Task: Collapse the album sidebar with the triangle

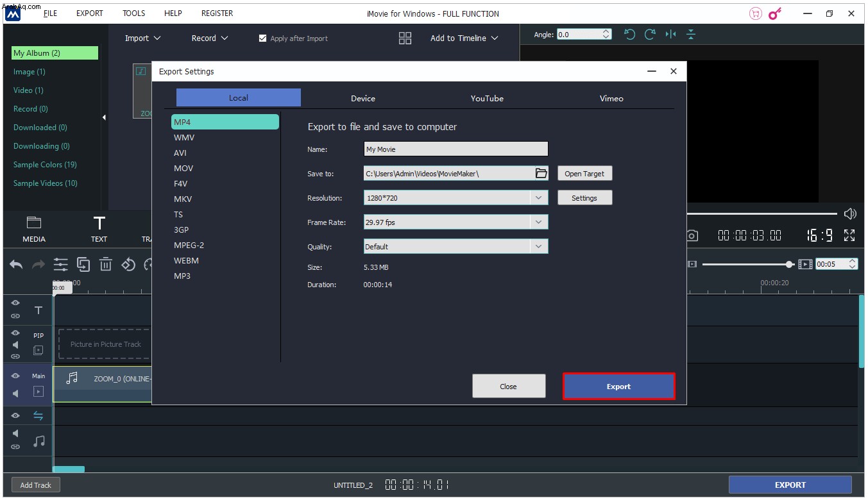Action: click(104, 117)
